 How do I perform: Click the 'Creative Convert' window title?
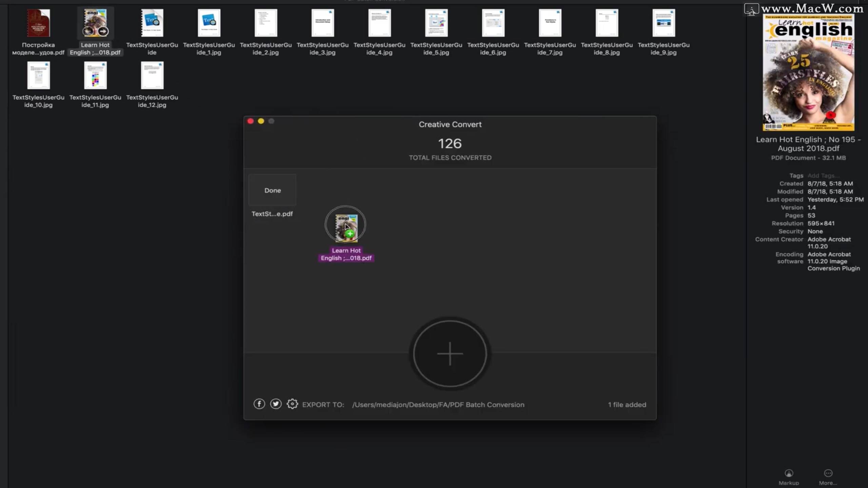(450, 124)
